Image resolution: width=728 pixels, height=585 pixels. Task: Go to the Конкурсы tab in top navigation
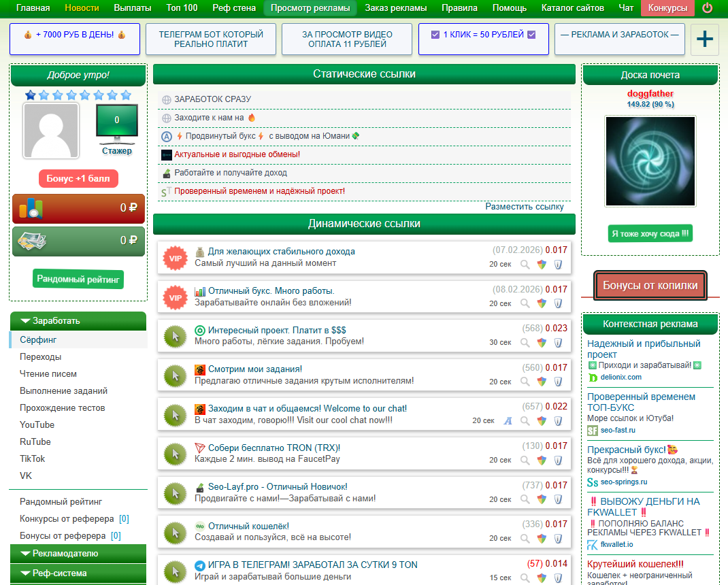(x=667, y=8)
